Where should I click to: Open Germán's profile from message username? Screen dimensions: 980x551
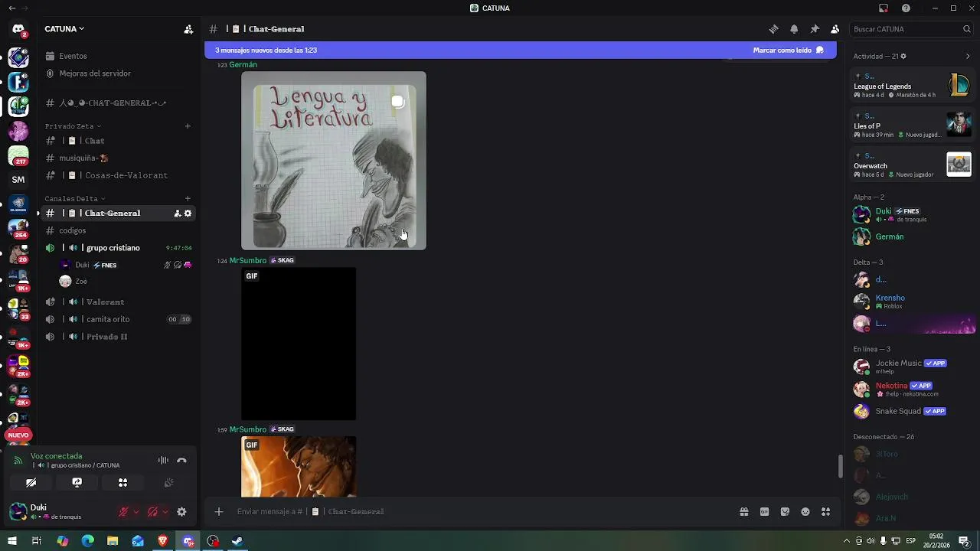pos(243,65)
